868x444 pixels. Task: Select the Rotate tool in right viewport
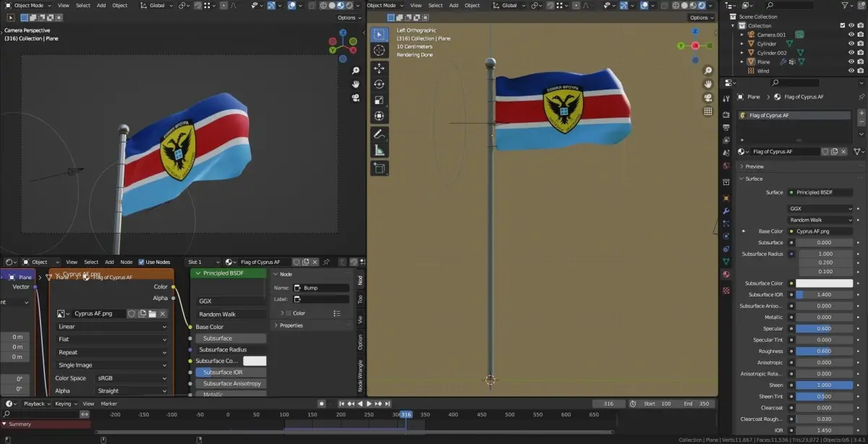coord(380,84)
